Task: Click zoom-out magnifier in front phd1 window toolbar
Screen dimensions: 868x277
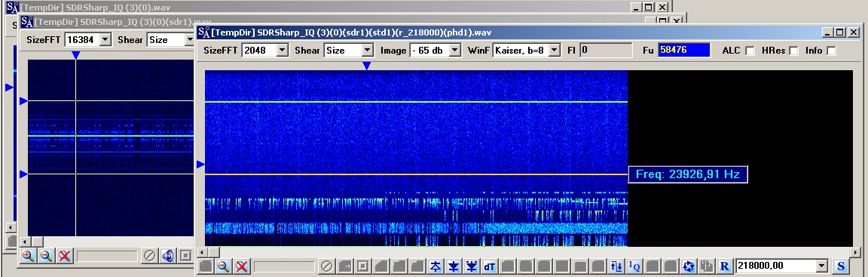Action: point(224,266)
